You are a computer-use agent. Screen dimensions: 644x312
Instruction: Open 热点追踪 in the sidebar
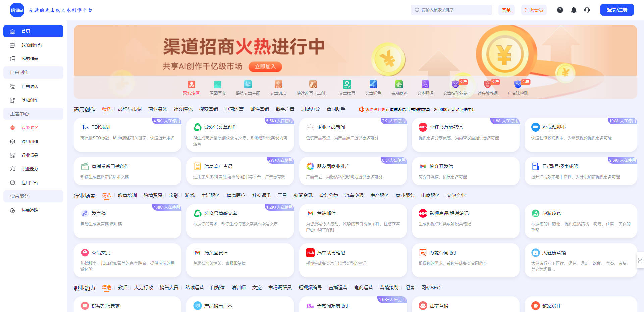pyautogui.click(x=30, y=210)
